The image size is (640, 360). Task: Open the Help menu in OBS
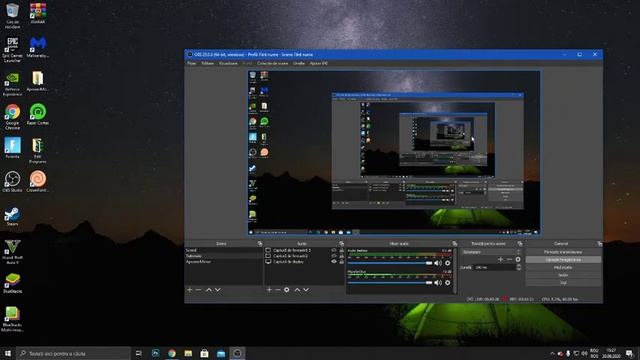pyautogui.click(x=319, y=63)
